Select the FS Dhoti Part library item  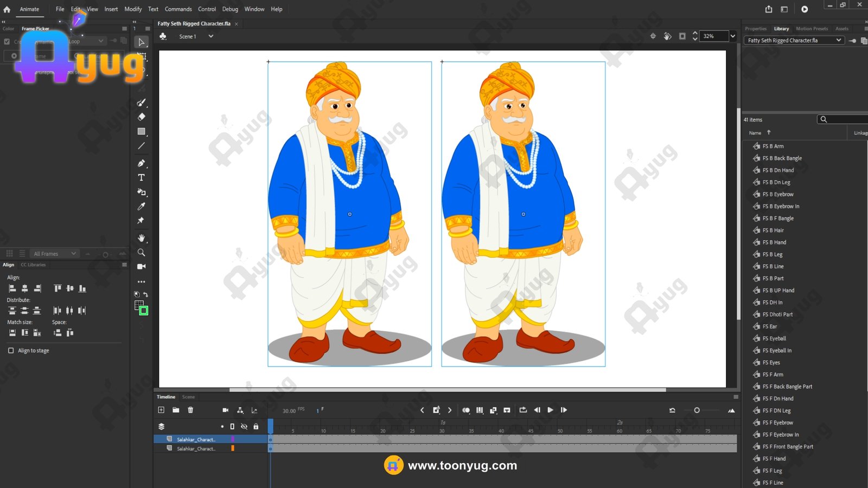click(x=777, y=314)
